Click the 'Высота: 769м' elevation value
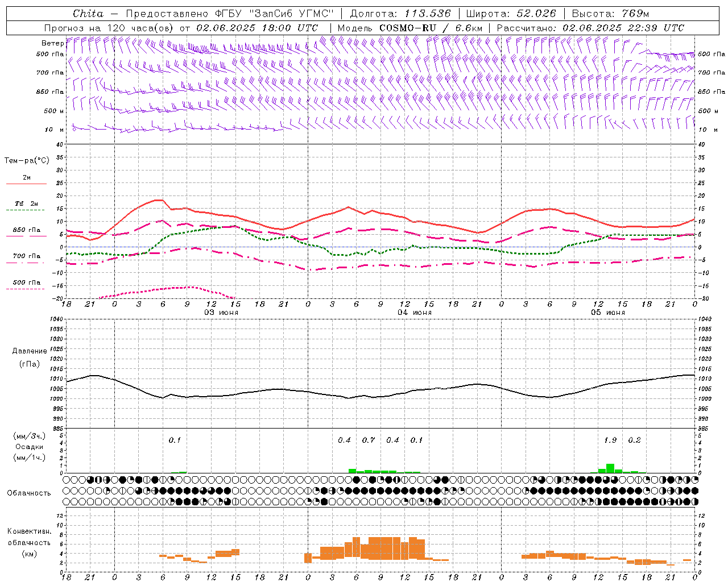Viewport: 728px width, 582px height. (x=610, y=14)
